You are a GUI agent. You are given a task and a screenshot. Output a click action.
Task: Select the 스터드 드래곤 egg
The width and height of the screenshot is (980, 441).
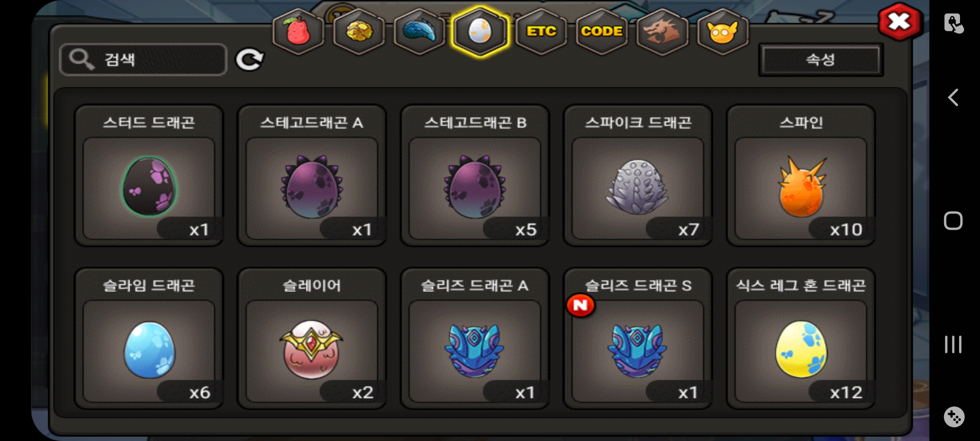point(149,176)
